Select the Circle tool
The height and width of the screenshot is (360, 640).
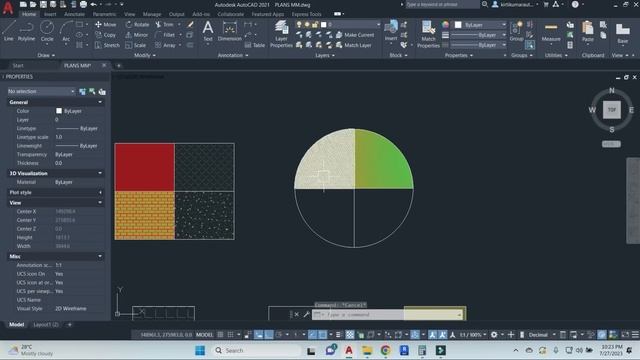pyautogui.click(x=47, y=31)
